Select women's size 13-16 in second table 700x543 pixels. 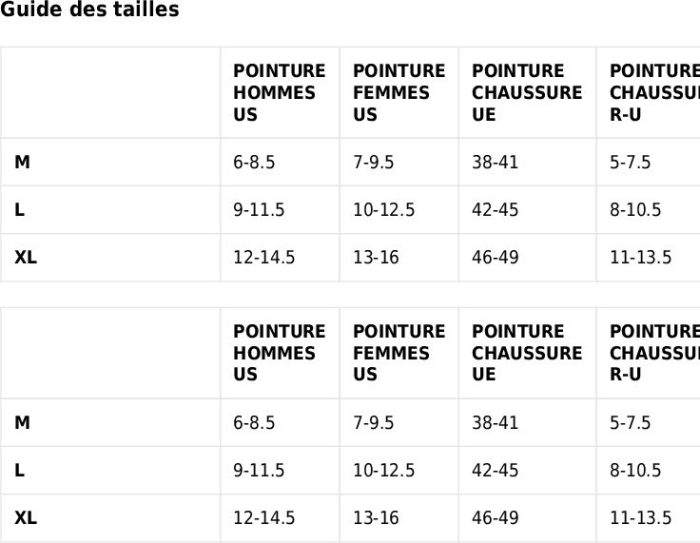point(376,518)
